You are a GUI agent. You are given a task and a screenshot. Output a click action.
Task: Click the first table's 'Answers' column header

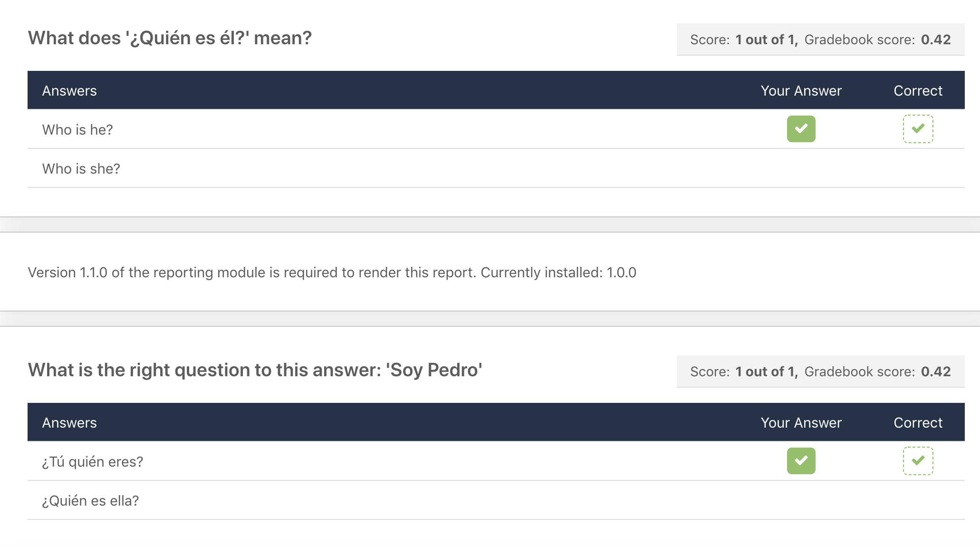pyautogui.click(x=69, y=91)
